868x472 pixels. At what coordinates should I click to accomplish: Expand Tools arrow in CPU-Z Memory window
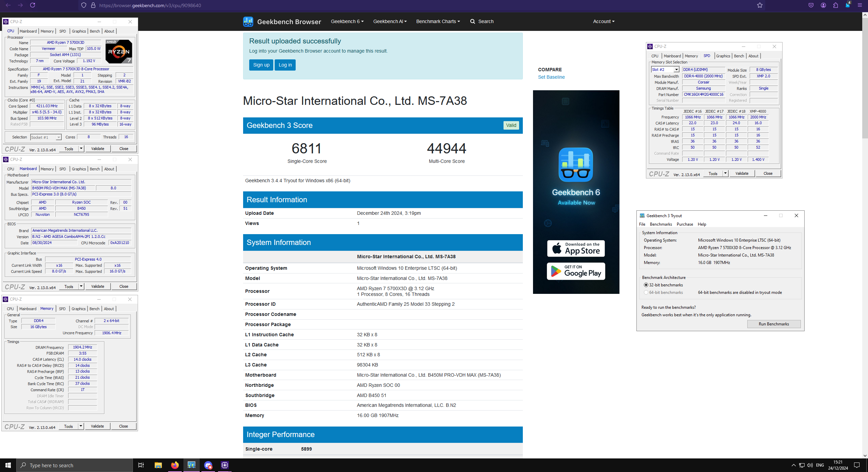81,426
